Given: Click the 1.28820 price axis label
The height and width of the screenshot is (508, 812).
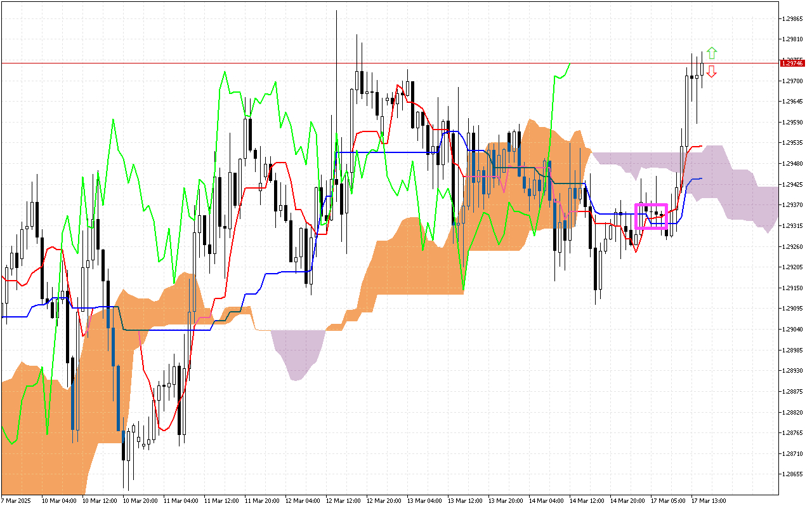Looking at the screenshot, I should [x=792, y=412].
